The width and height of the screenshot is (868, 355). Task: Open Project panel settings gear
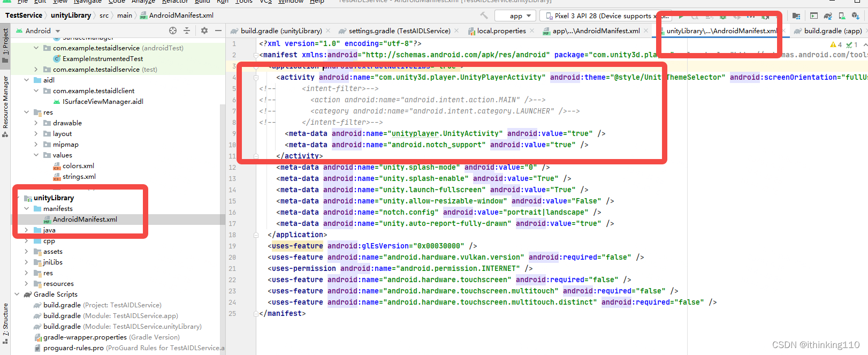[204, 31]
